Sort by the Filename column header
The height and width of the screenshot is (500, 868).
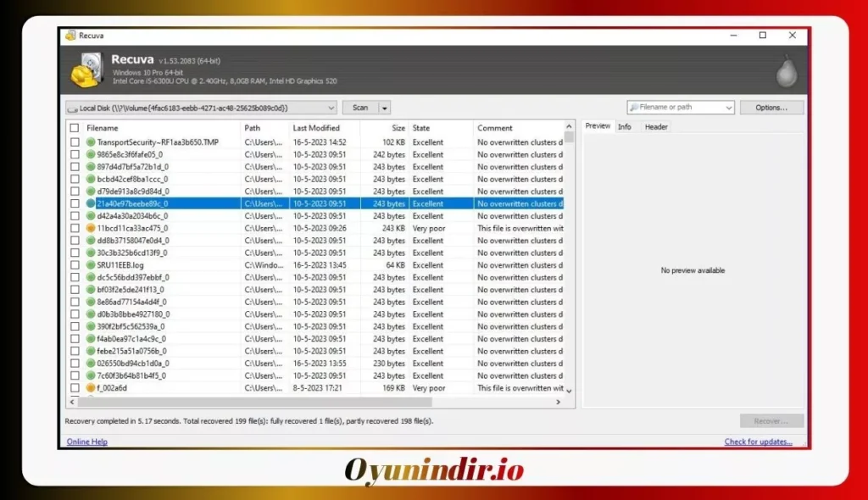coord(103,128)
